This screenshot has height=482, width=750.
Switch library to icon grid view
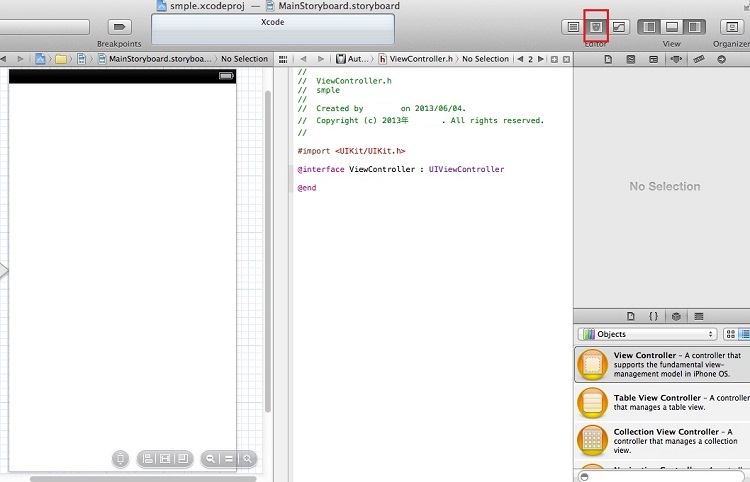730,334
